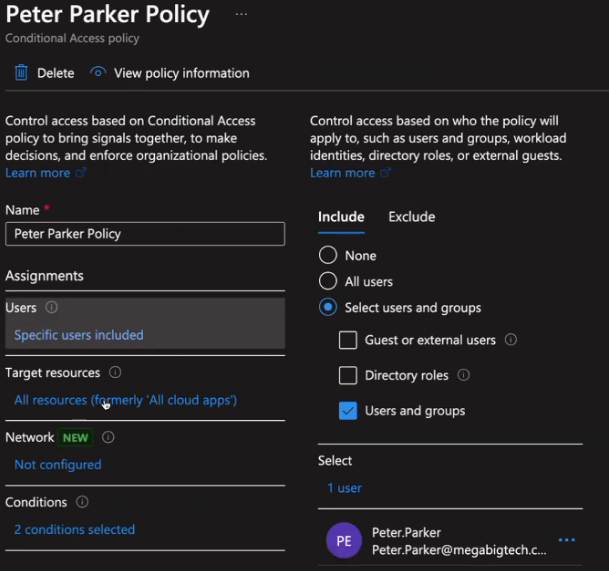The height and width of the screenshot is (571, 609).
Task: Click the info icon next to Users
Action: tap(52, 308)
